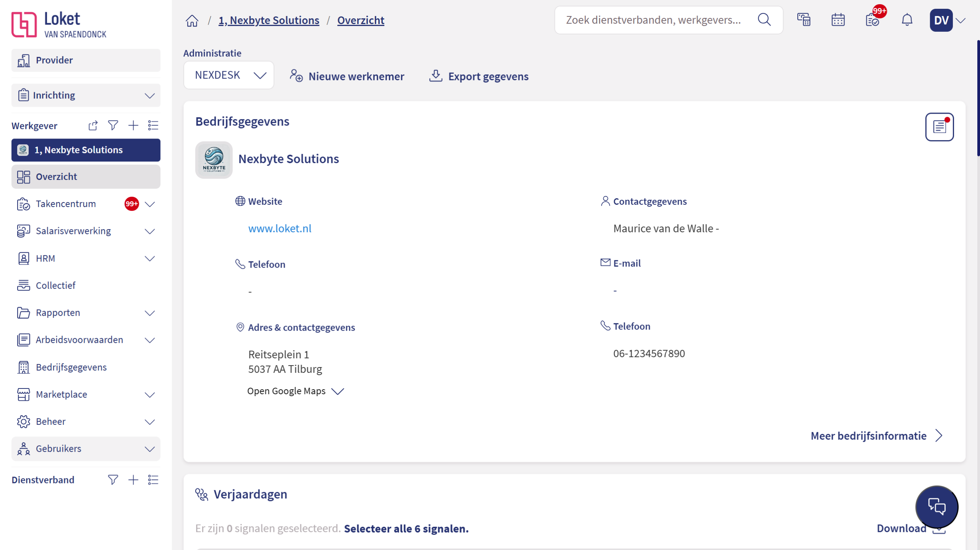Viewport: 980px width, 550px height.
Task: Open the notifications bell
Action: [x=906, y=20]
